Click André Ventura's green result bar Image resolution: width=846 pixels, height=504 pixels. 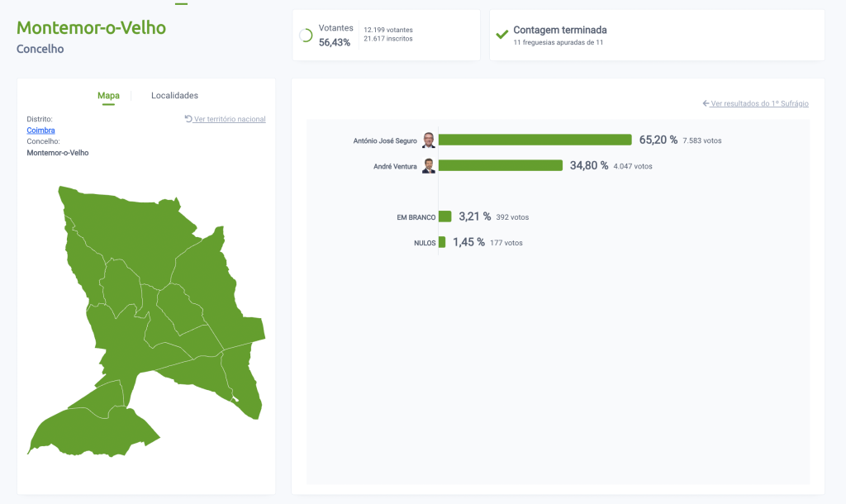501,166
